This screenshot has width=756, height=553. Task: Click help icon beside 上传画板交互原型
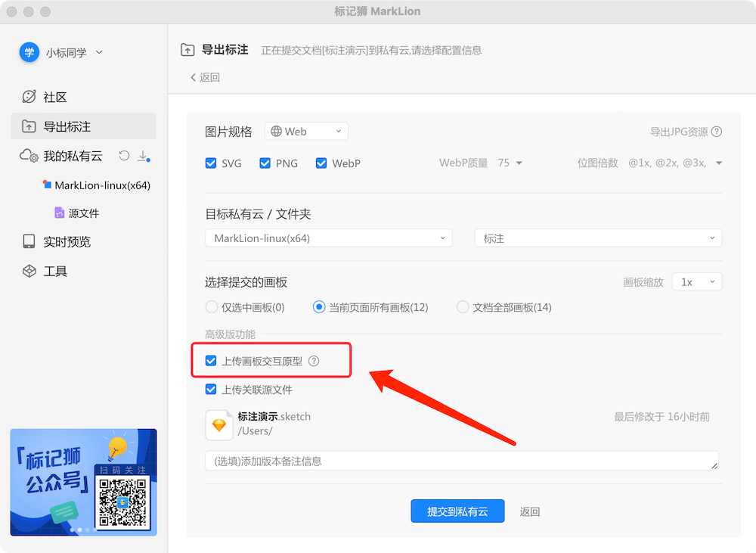click(314, 361)
